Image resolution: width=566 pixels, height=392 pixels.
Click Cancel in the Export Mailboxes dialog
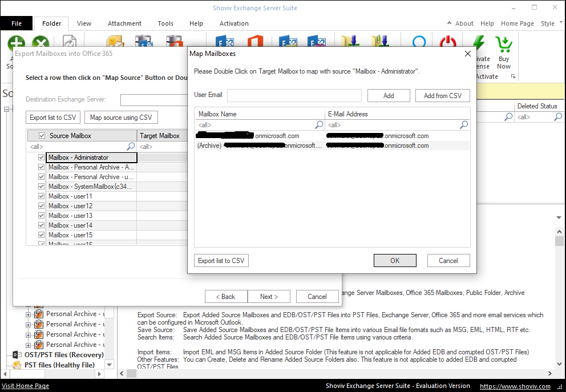coord(317,297)
